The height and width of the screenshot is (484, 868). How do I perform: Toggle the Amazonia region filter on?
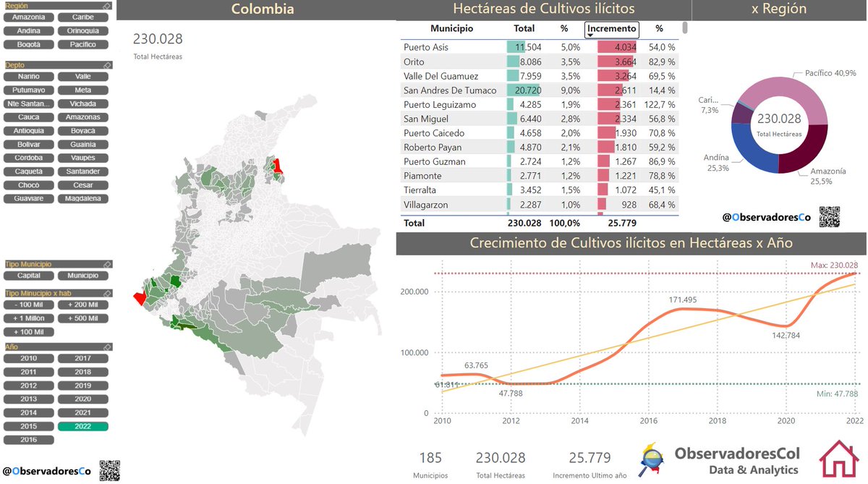(x=29, y=16)
